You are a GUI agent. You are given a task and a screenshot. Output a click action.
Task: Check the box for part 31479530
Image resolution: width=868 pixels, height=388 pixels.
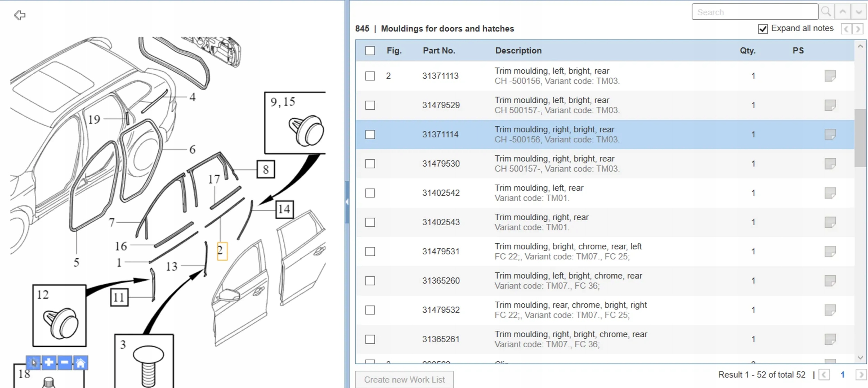[370, 163]
